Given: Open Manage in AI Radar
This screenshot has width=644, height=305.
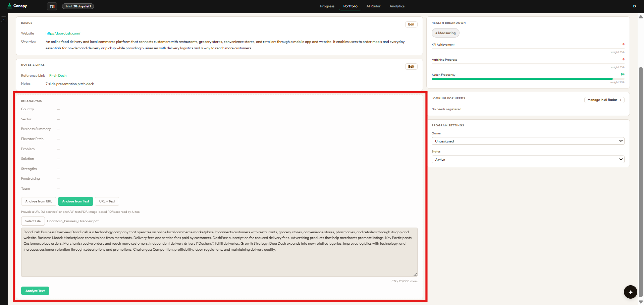Looking at the screenshot, I should click(604, 100).
